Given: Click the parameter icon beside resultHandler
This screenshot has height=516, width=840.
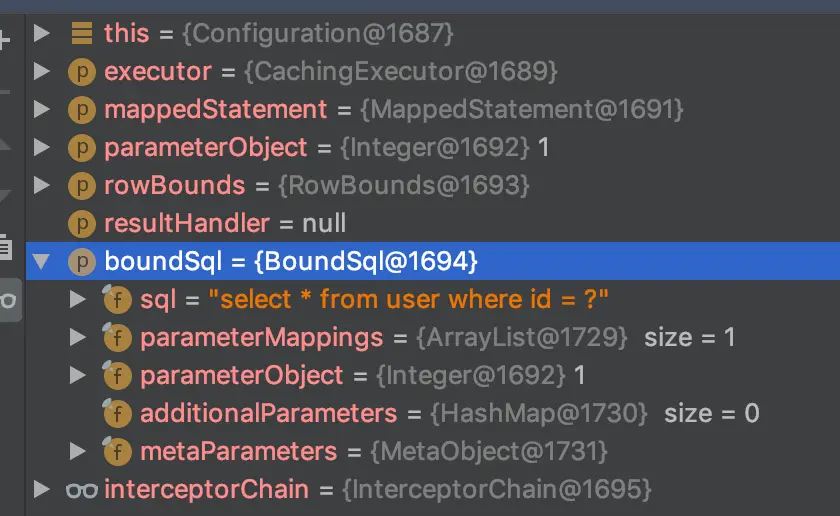Looking at the screenshot, I should click(x=82, y=224).
